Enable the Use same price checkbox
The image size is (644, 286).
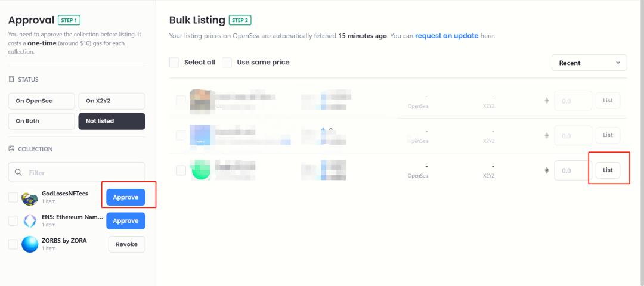227,63
